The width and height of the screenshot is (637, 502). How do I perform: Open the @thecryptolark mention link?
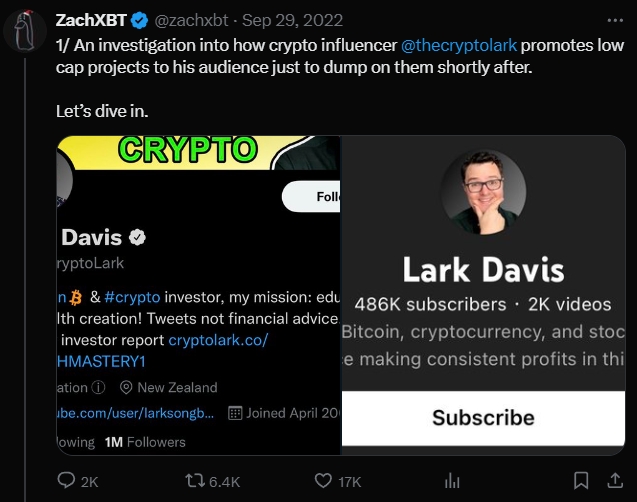pyautogui.click(x=459, y=45)
